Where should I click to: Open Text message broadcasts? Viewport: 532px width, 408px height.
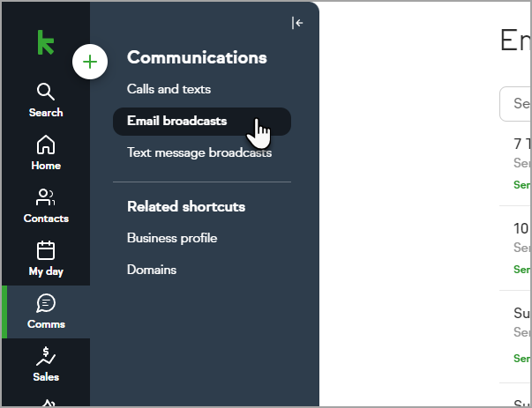click(199, 152)
